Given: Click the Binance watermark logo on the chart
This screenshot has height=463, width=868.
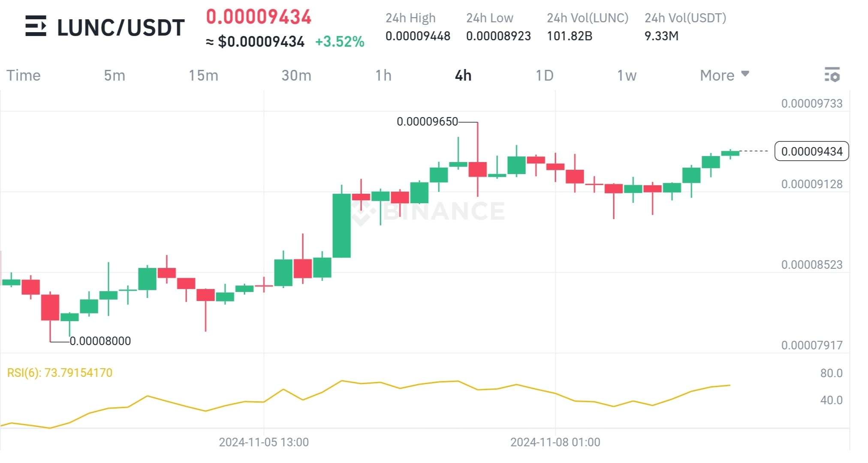Looking at the screenshot, I should point(429,210).
